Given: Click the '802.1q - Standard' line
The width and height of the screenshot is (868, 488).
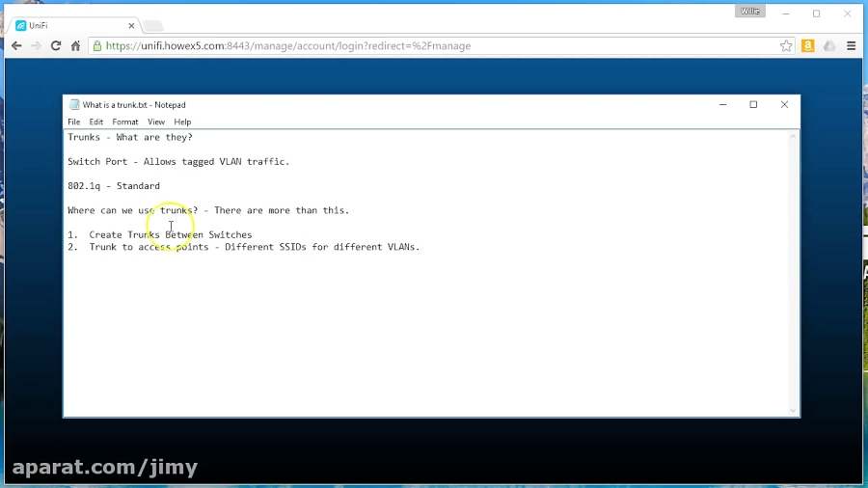Looking at the screenshot, I should pos(114,186).
